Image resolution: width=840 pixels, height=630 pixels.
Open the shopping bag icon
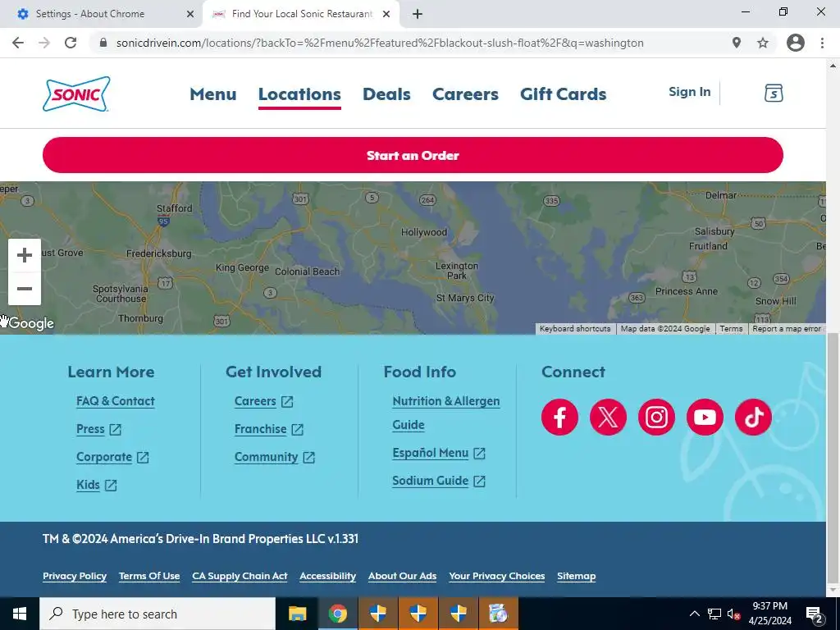773,93
